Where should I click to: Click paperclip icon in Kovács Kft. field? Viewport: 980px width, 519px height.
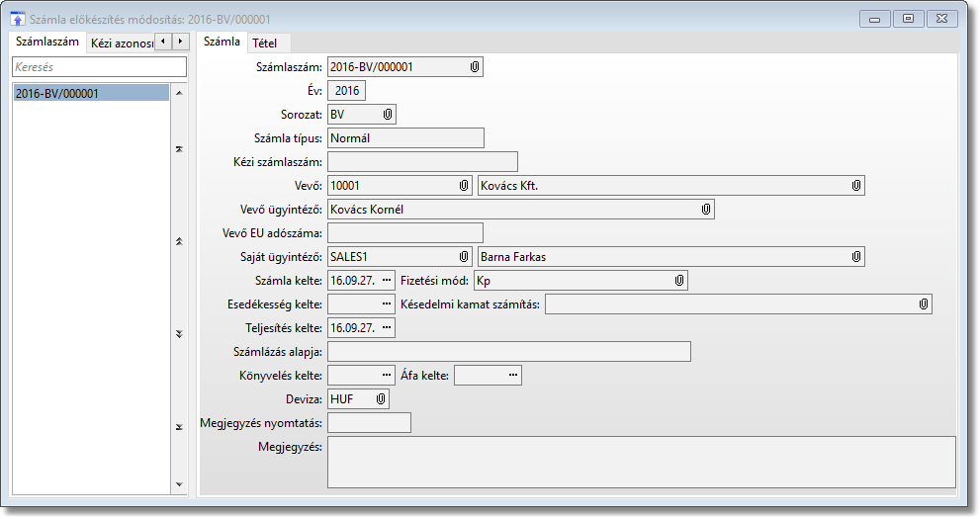coord(855,186)
